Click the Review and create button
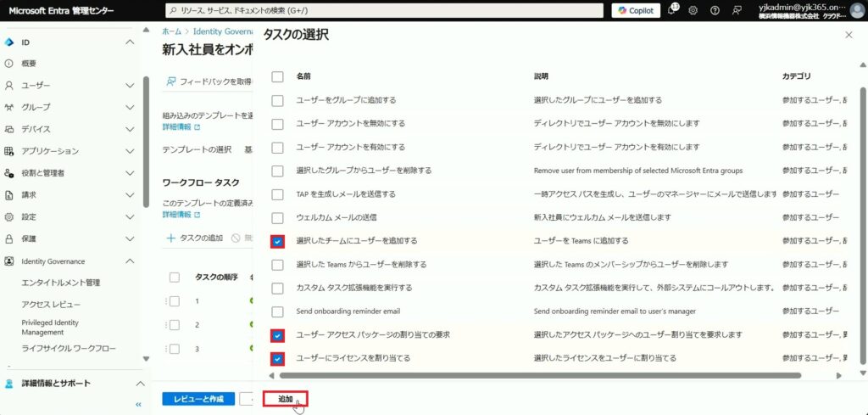 pyautogui.click(x=198, y=399)
